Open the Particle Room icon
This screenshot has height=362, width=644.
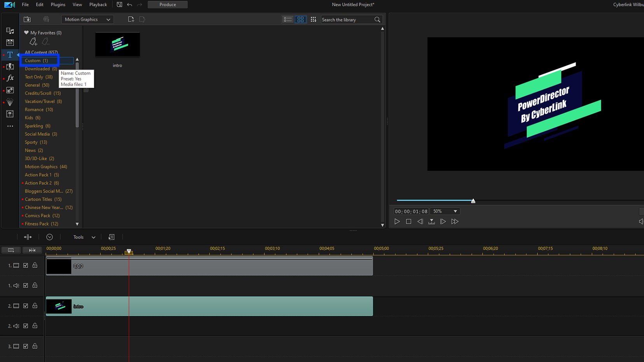(x=10, y=102)
